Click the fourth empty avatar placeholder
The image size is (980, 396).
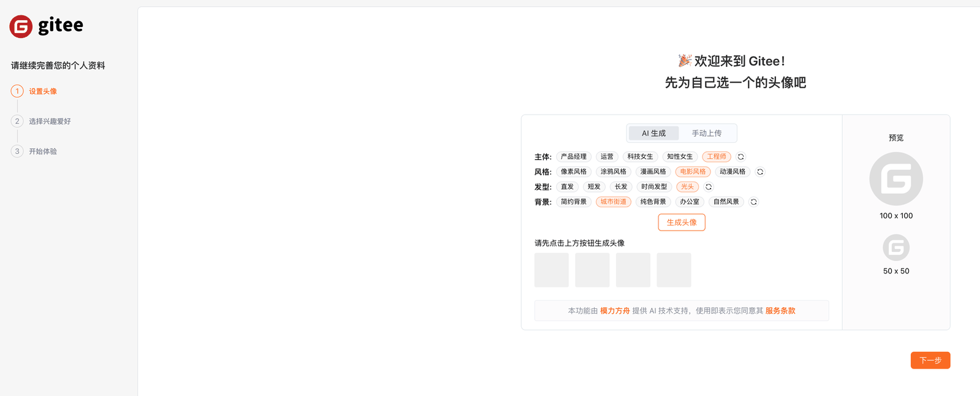pos(674,270)
